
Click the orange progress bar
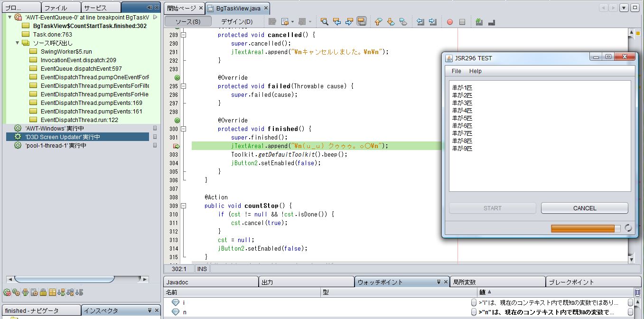(x=582, y=228)
